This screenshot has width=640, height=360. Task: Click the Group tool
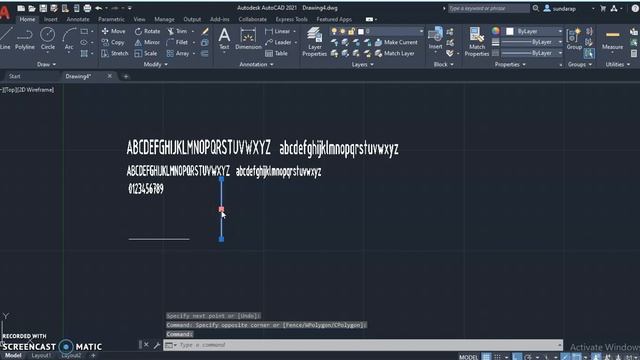(x=574, y=39)
